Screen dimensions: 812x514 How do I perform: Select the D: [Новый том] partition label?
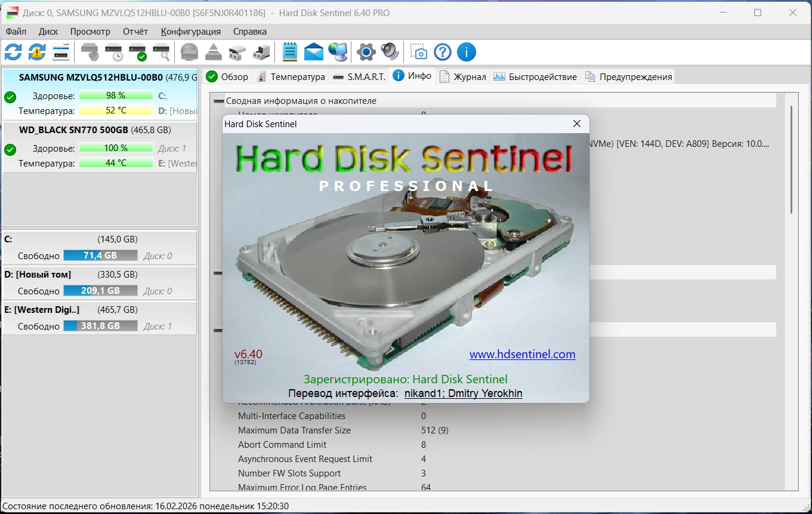[x=38, y=275]
